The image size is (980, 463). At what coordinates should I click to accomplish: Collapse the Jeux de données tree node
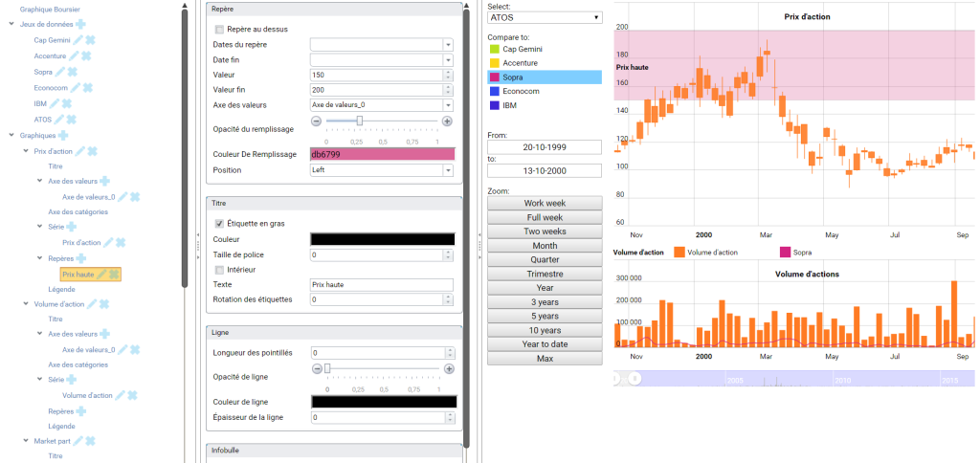pos(11,24)
